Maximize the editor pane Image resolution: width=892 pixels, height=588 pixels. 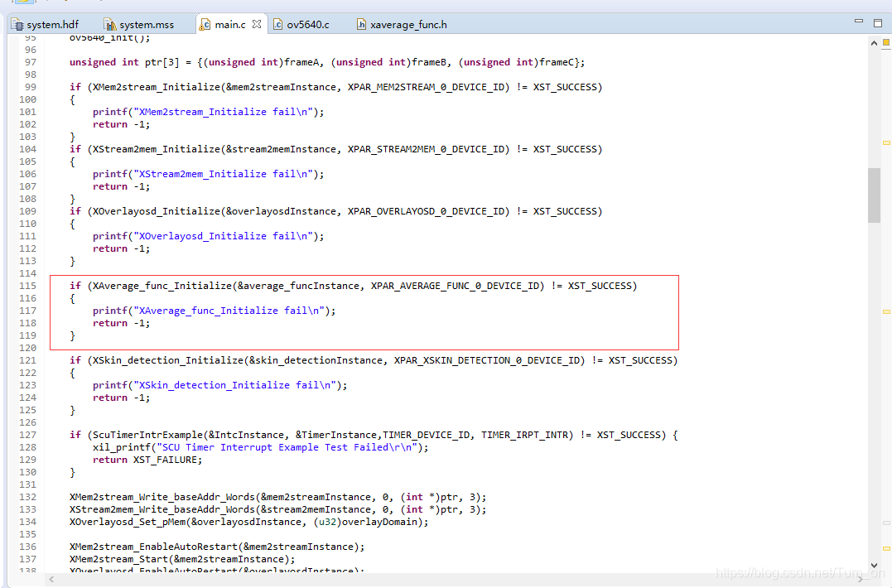point(878,23)
